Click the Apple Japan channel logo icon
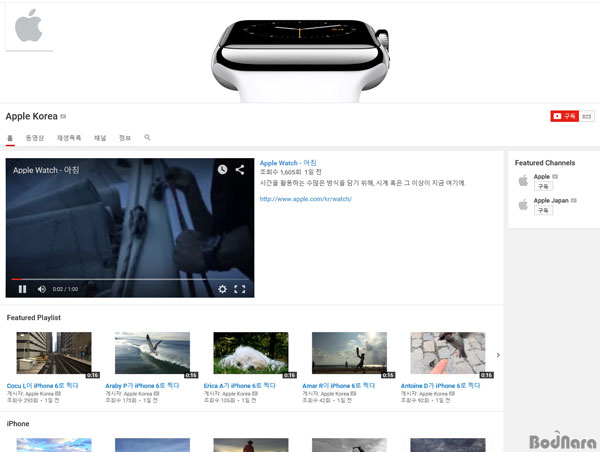Image resolution: width=600 pixels, height=452 pixels. [523, 205]
